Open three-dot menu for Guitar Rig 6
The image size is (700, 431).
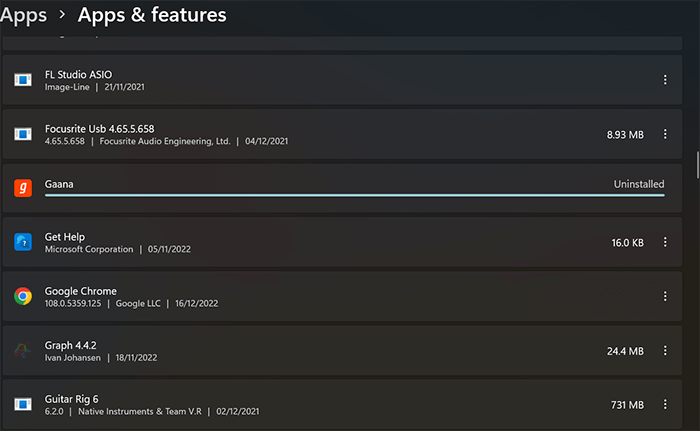pyautogui.click(x=665, y=404)
